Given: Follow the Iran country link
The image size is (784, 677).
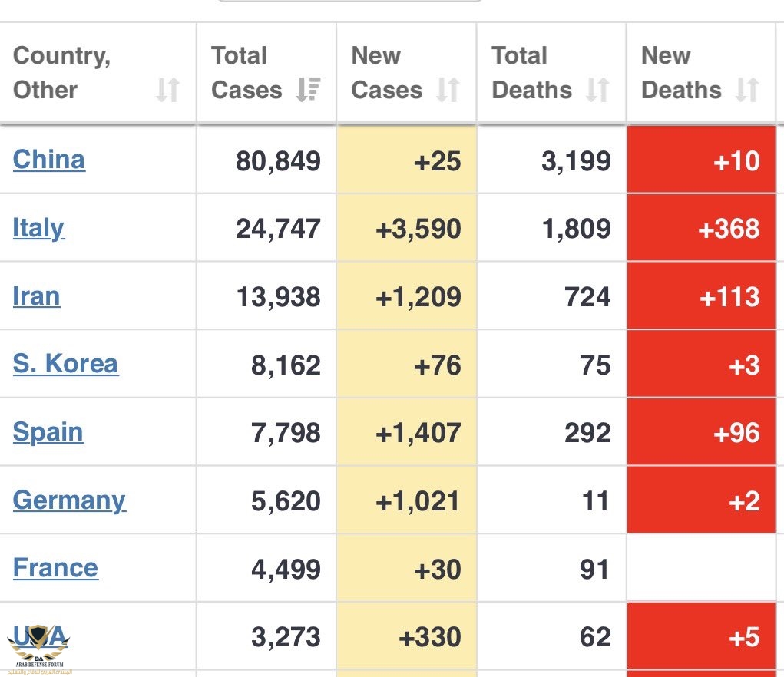Looking at the screenshot, I should click(x=36, y=296).
